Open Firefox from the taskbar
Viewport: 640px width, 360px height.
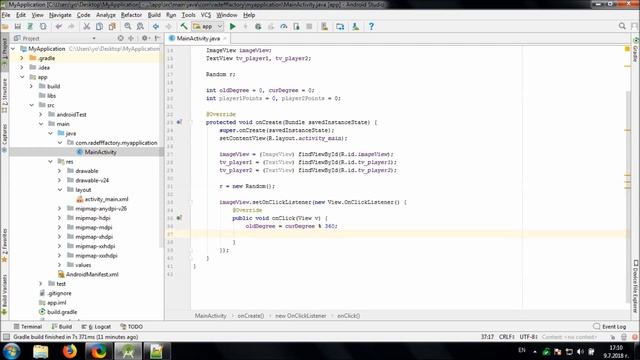tap(70, 351)
